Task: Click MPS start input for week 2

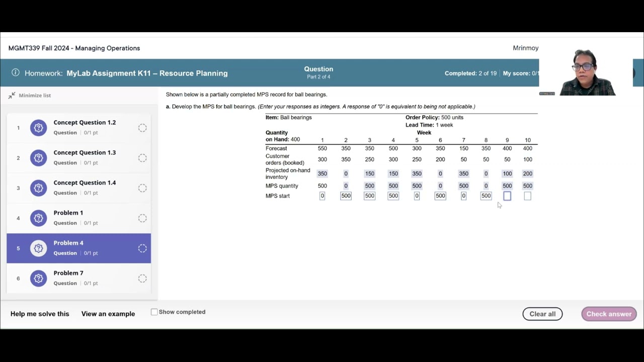Action: [346, 196]
